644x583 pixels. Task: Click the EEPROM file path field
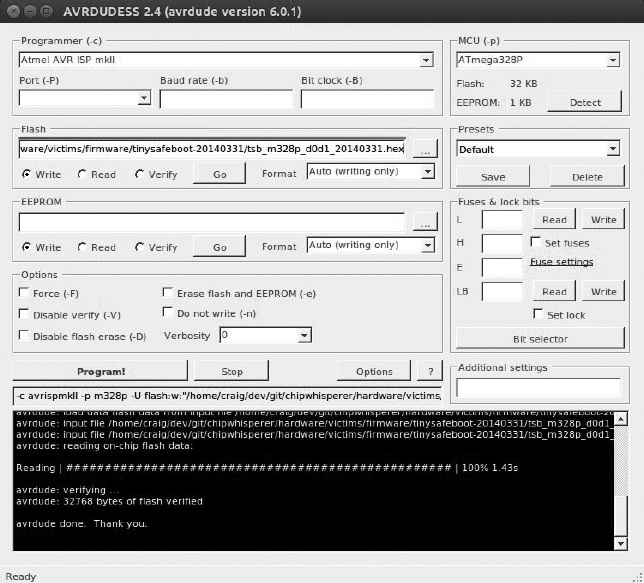212,222
